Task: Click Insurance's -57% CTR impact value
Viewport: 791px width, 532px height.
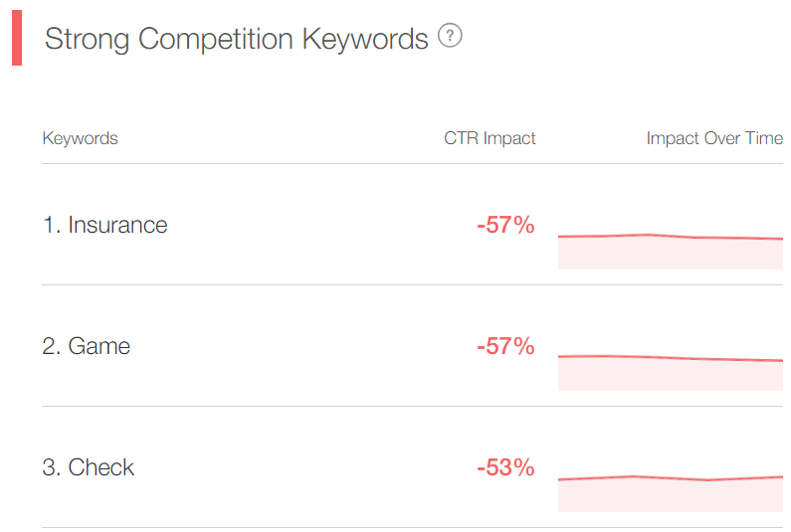Action: pyautogui.click(x=505, y=225)
